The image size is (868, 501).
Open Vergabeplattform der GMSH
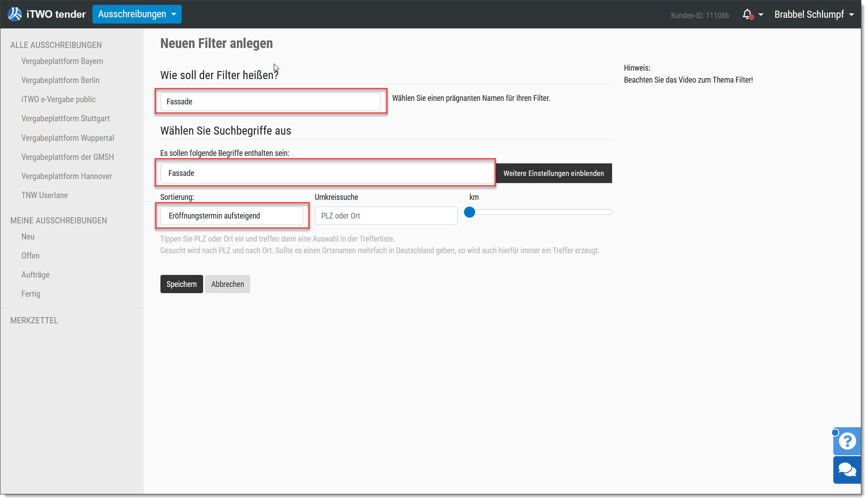(x=68, y=157)
